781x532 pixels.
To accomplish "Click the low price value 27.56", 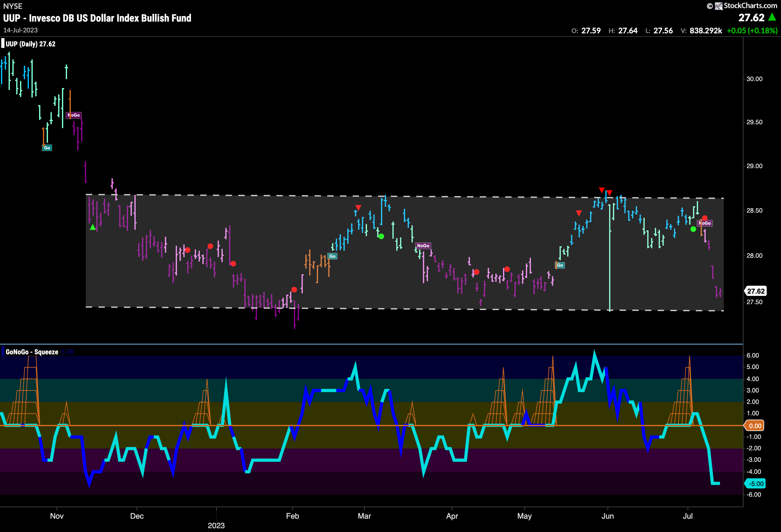I will 663,31.
